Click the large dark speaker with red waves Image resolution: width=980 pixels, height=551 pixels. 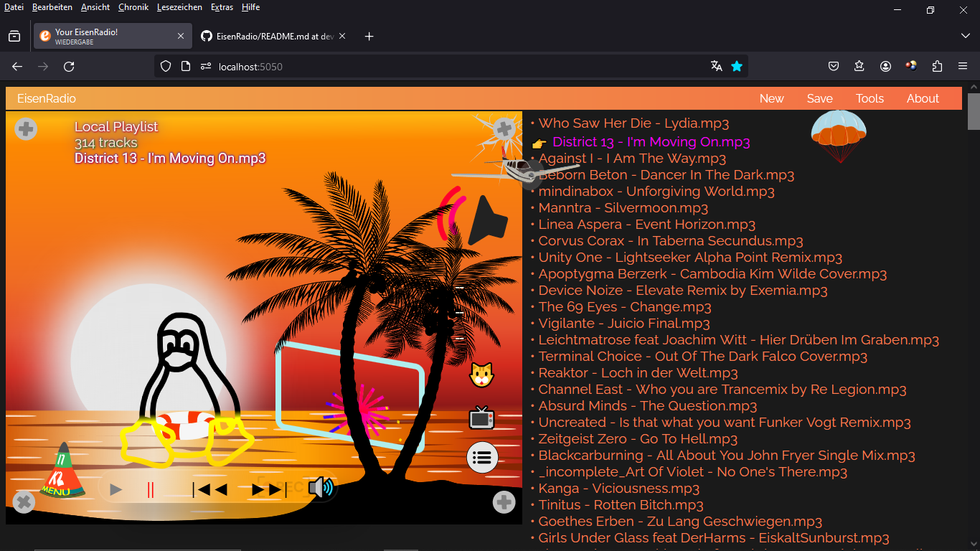473,217
